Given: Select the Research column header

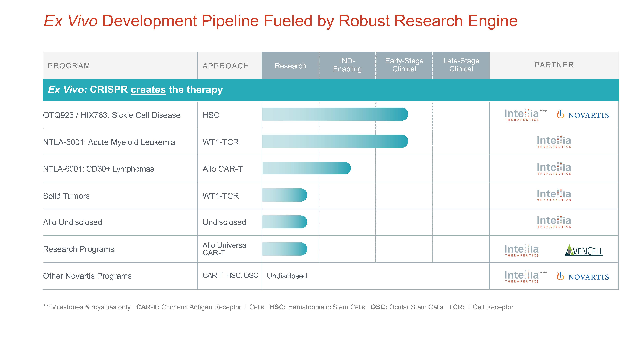Looking at the screenshot, I should point(290,65).
